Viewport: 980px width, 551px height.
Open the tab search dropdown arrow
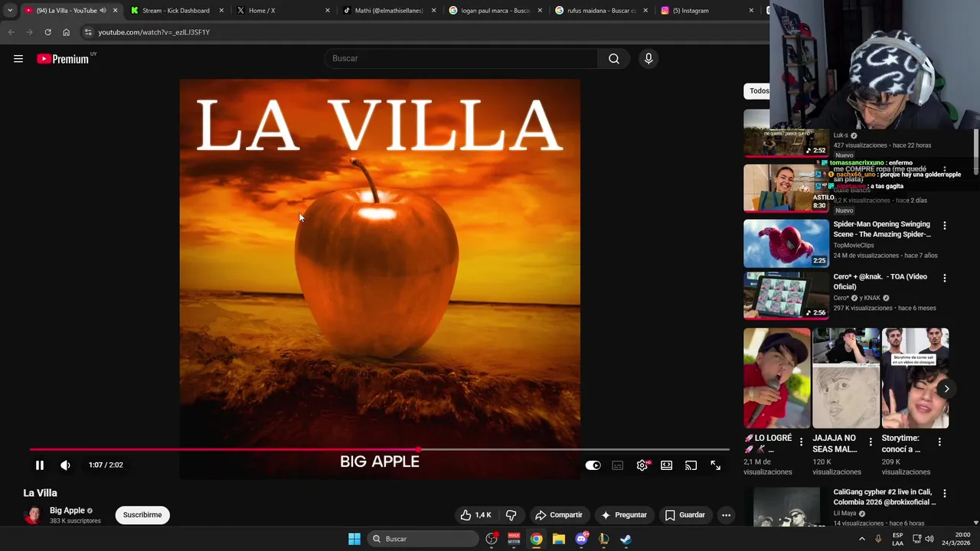(10, 11)
